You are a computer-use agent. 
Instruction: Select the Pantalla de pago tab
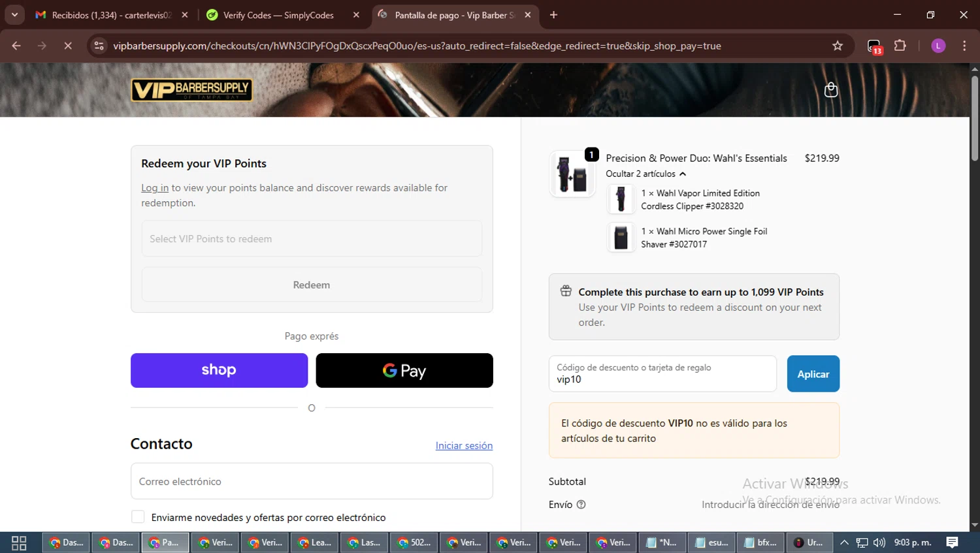pos(454,15)
